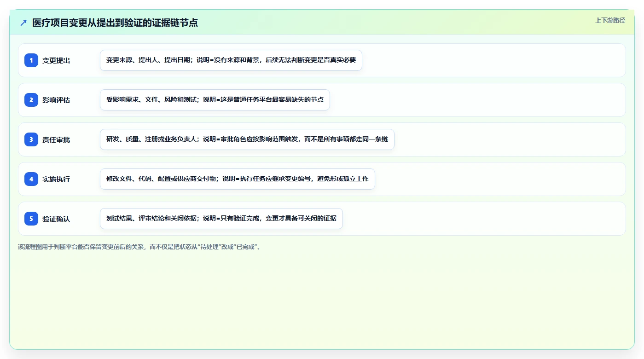Select the 影响评估 step label
This screenshot has height=359, width=644.
(56, 100)
